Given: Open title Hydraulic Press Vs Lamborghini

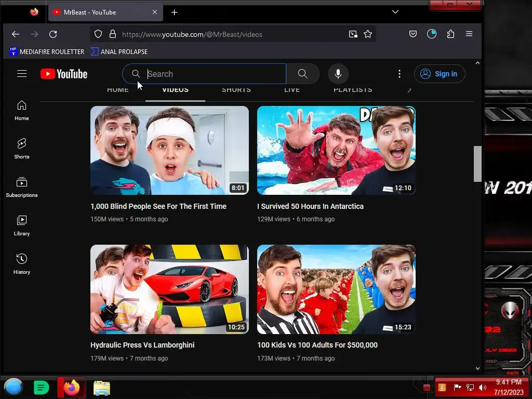Looking at the screenshot, I should point(142,345).
